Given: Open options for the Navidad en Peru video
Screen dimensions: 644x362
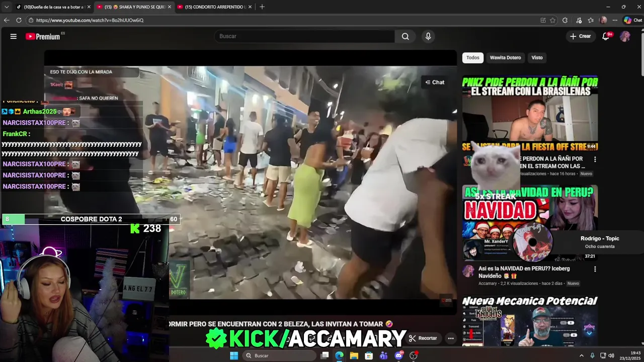Looking at the screenshot, I should (595, 269).
